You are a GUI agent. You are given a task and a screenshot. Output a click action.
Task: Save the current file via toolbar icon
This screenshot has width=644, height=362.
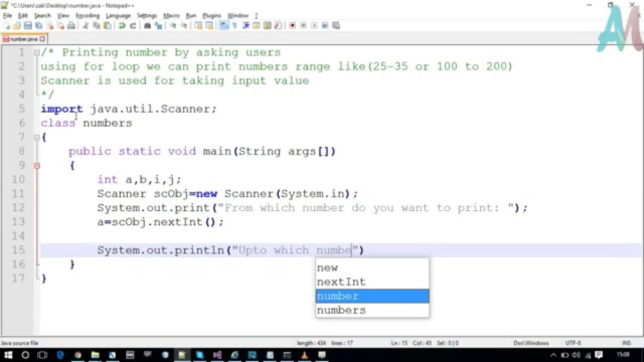pyautogui.click(x=28, y=25)
